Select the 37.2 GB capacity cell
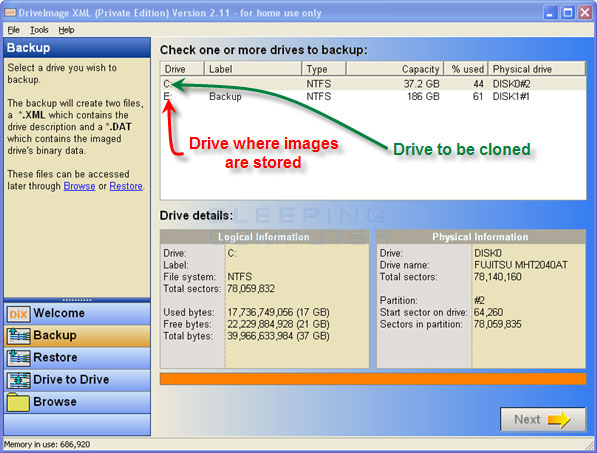This screenshot has height=453, width=597. (x=421, y=84)
